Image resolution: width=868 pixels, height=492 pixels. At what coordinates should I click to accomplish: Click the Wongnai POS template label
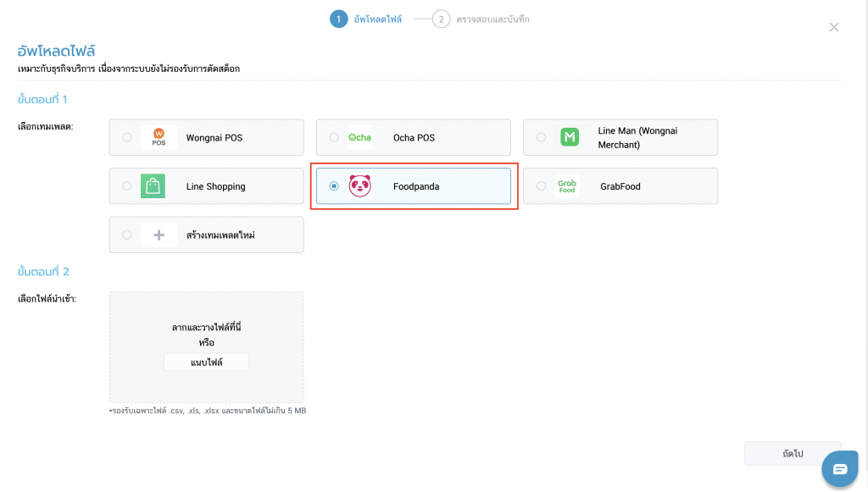tap(214, 138)
